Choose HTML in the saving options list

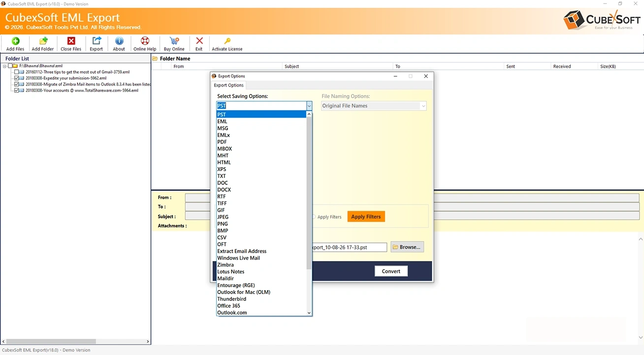pyautogui.click(x=261, y=162)
